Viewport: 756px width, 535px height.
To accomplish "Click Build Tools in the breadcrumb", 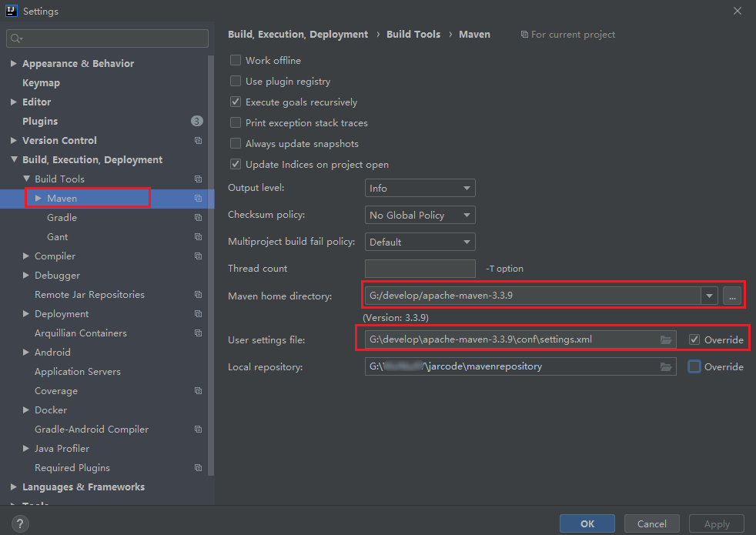I will (413, 34).
